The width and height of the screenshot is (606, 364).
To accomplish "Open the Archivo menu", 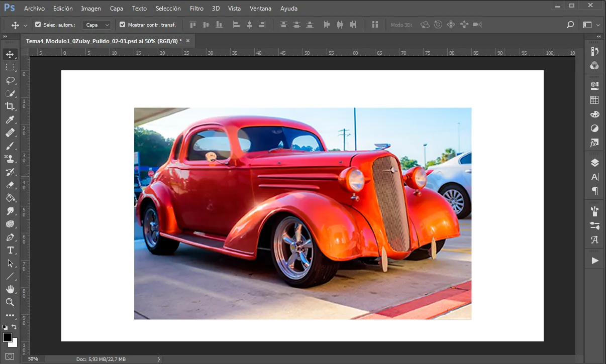I will pos(34,9).
